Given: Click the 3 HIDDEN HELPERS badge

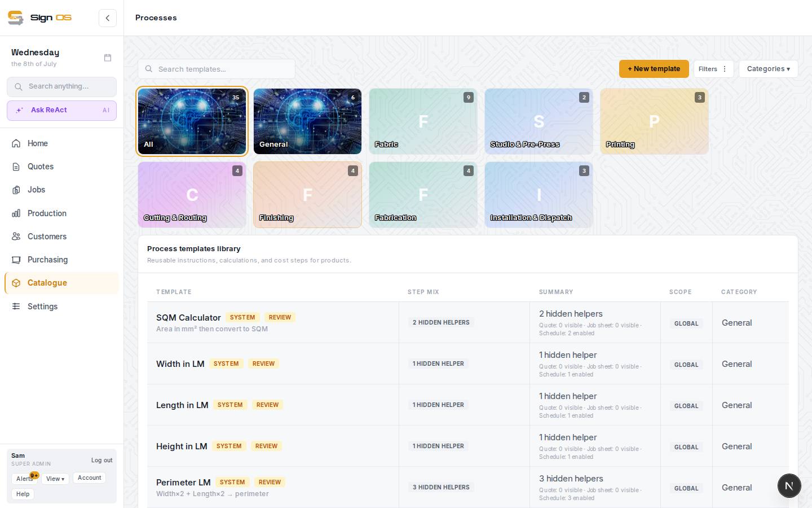Looking at the screenshot, I should [x=441, y=487].
